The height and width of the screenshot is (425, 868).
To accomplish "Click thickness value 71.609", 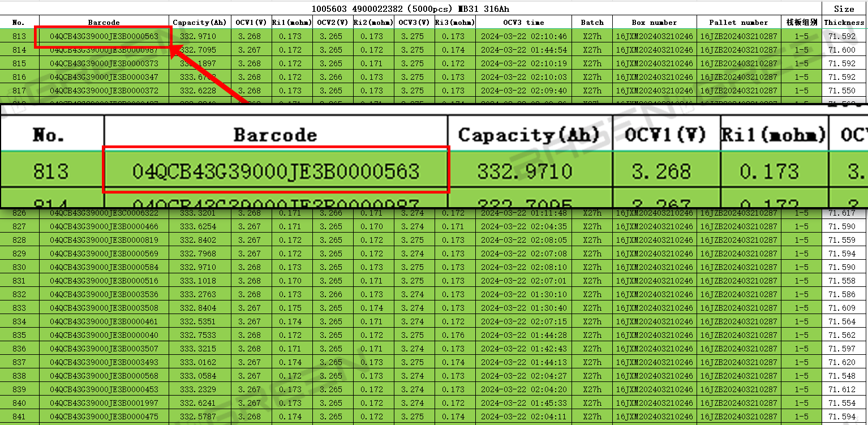I will tap(842, 308).
